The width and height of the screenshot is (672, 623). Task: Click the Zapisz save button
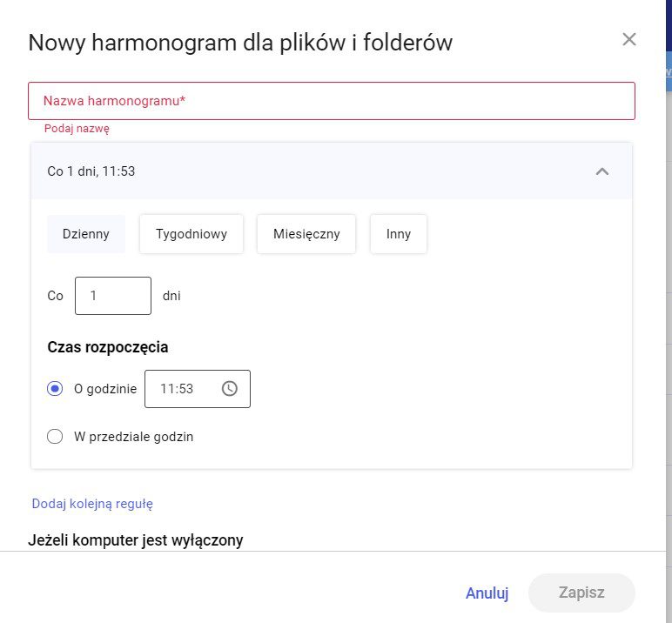pos(581,593)
